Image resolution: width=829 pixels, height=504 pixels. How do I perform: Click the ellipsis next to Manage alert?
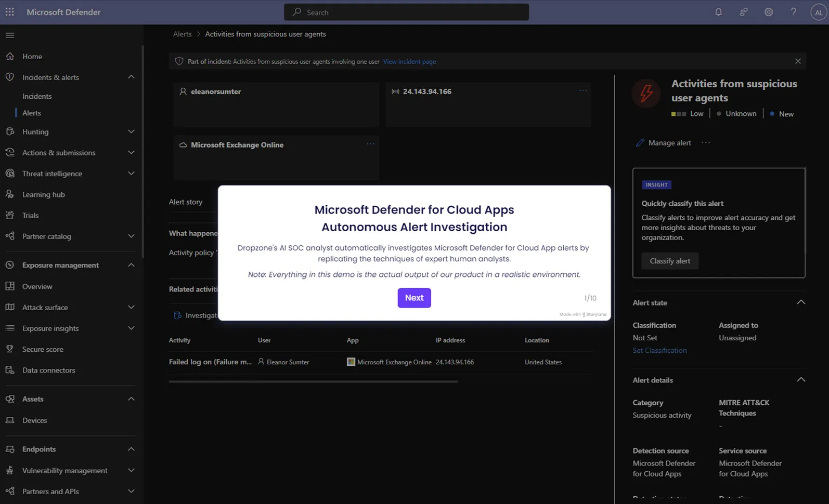point(706,142)
